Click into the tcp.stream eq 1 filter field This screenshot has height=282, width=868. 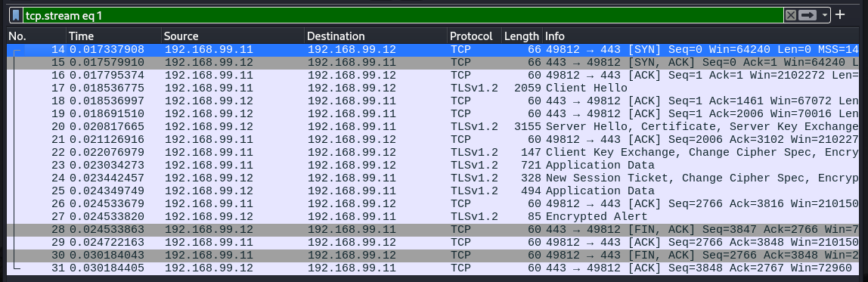click(x=403, y=16)
